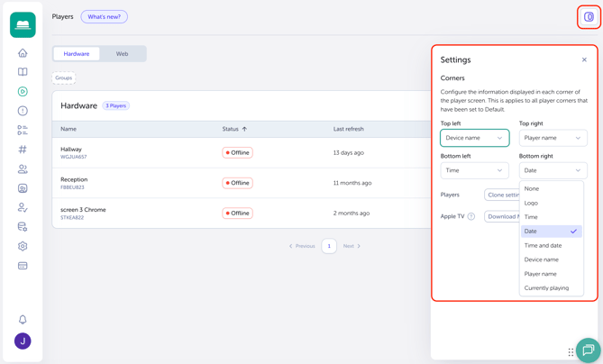This screenshot has height=364, width=603.
Task: Open the Bottom left Time dropdown
Action: 474,170
